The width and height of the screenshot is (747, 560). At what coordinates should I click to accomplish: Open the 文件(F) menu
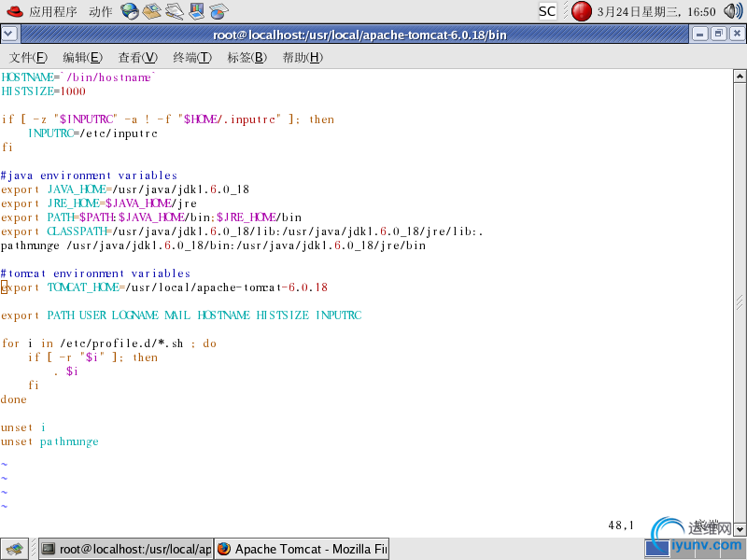click(x=28, y=58)
